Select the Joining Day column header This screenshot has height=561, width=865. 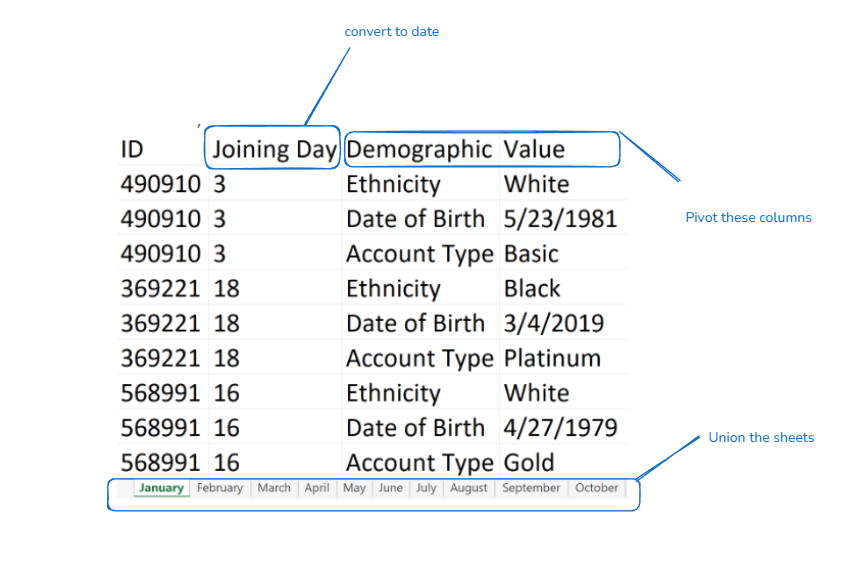274,150
